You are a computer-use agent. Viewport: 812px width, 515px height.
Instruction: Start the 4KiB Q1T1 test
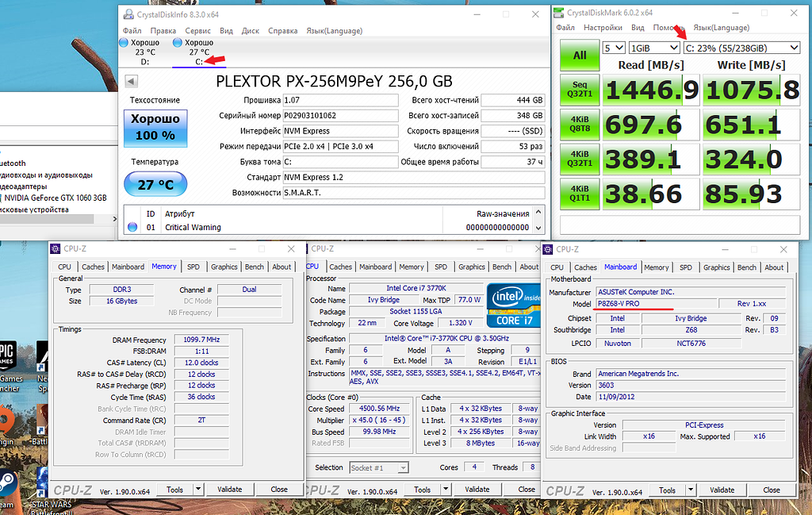click(580, 194)
